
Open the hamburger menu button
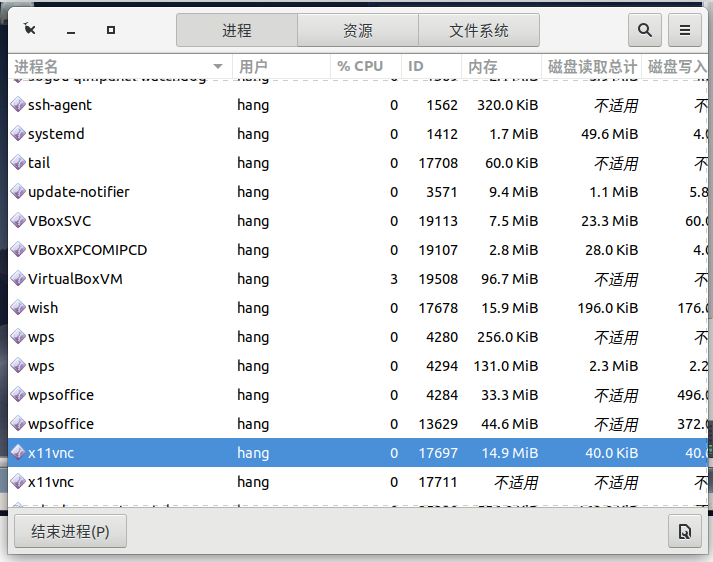[684, 30]
